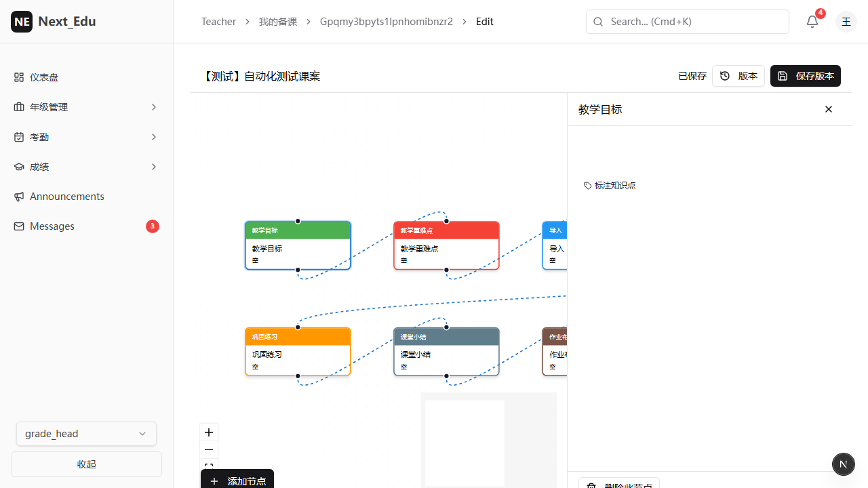The height and width of the screenshot is (488, 868).
Task: Click the 版本 button
Action: [x=738, y=76]
